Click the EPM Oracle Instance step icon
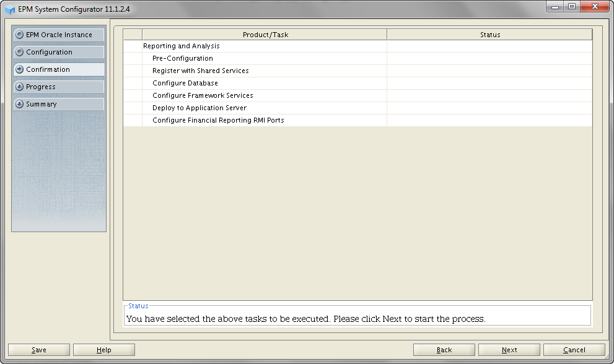 click(x=19, y=35)
